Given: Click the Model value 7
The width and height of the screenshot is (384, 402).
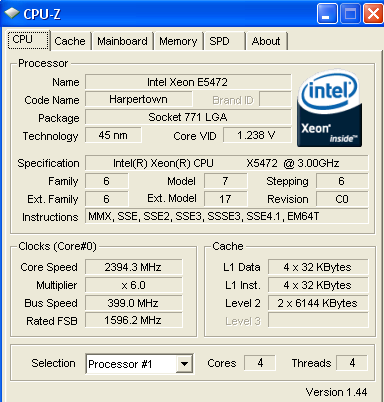Looking at the screenshot, I should click(226, 181).
